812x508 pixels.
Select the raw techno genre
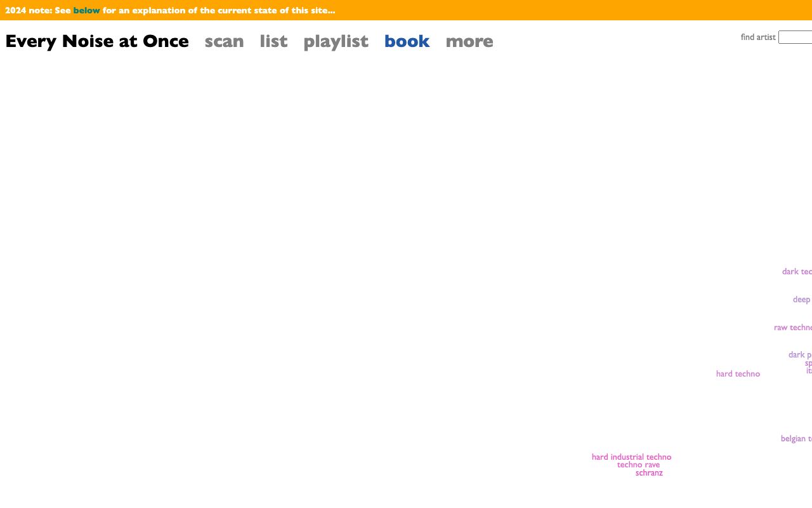[793, 327]
